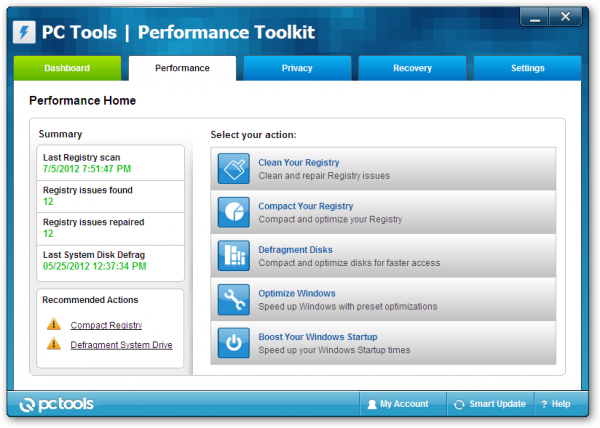Image resolution: width=600 pixels, height=428 pixels.
Task: Click the Performance Home heading
Action: click(83, 101)
